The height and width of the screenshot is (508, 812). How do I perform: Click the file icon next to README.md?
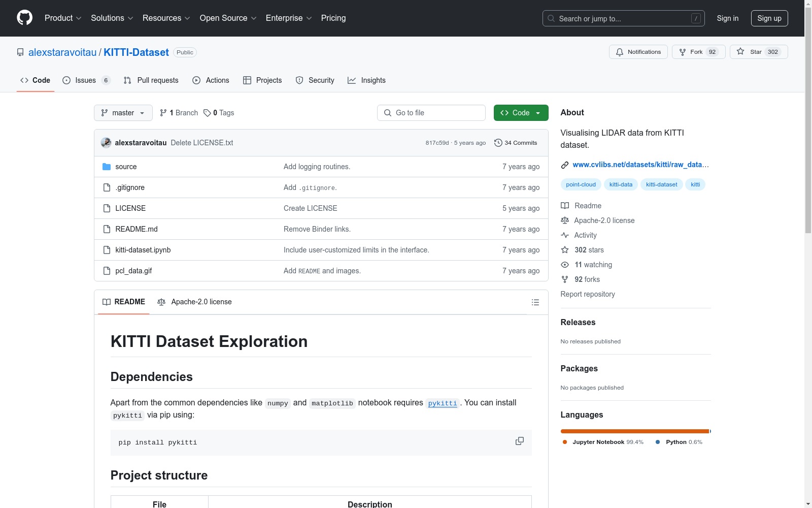pyautogui.click(x=107, y=229)
